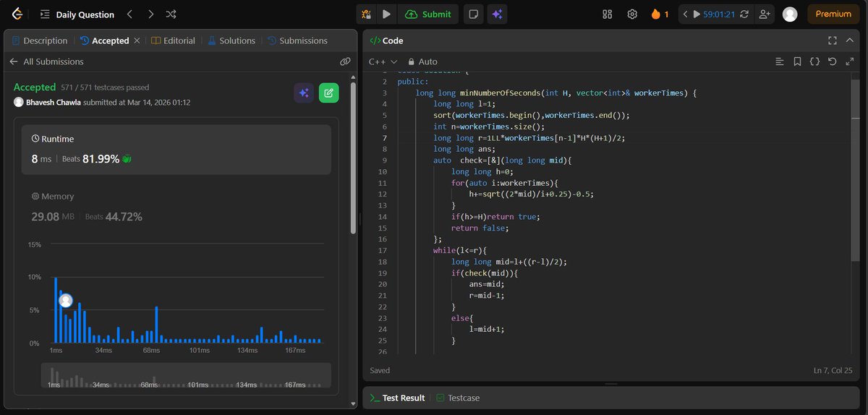The height and width of the screenshot is (415, 868).
Task: Submit the solution
Action: [428, 14]
